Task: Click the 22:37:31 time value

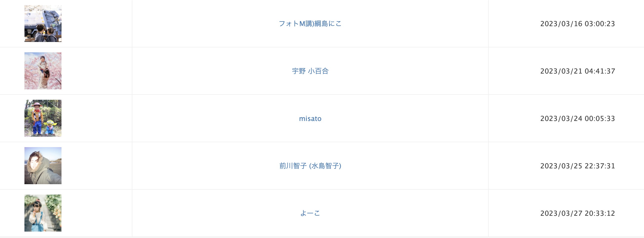Action: tap(600, 166)
